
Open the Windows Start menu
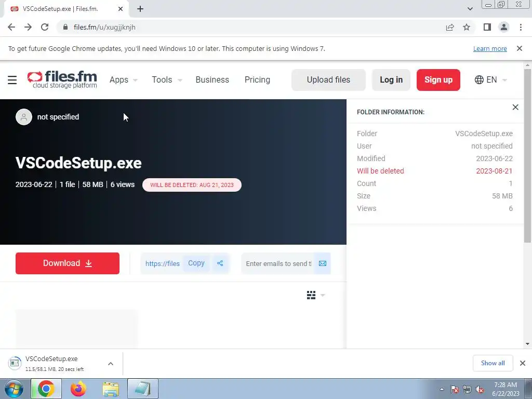click(14, 389)
